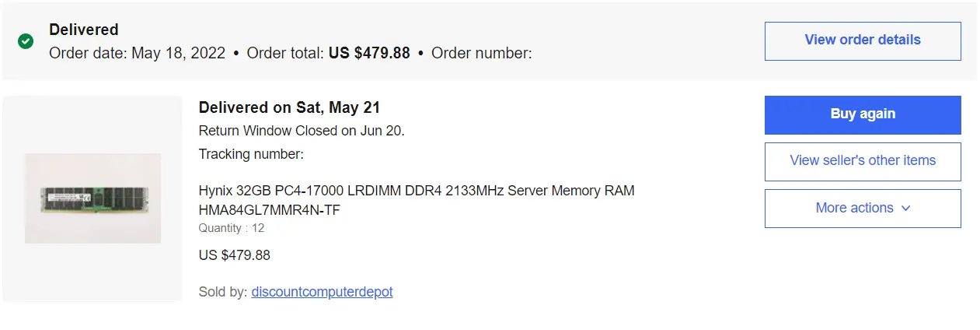Select the order date May 18, 2022

pyautogui.click(x=178, y=54)
